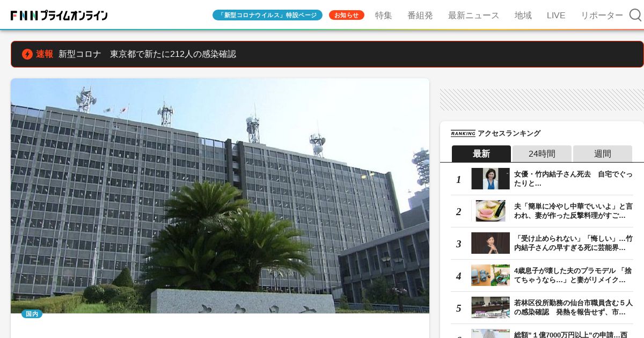
Task: Open the リポーター menu item
Action: [602, 15]
